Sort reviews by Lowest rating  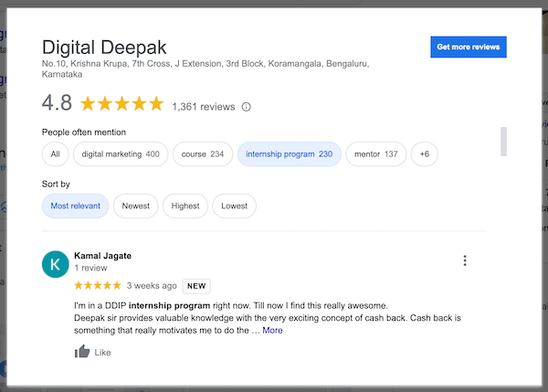pyautogui.click(x=234, y=206)
